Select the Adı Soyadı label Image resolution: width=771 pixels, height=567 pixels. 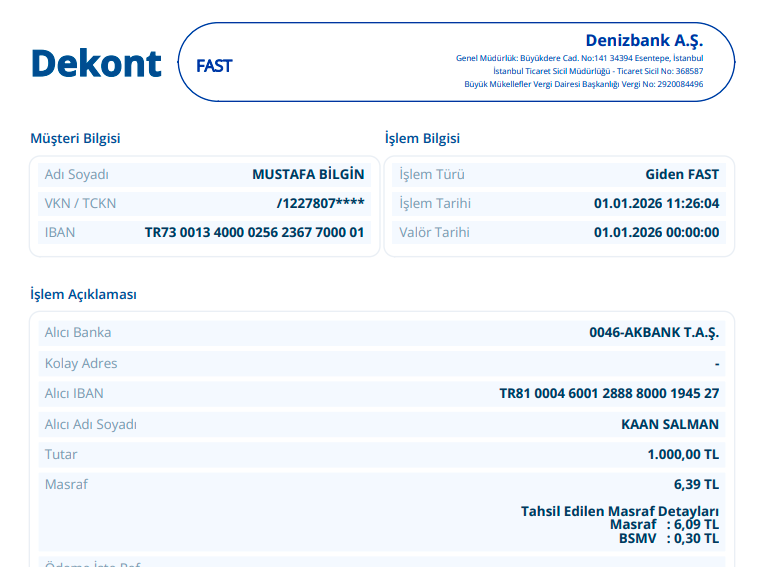(x=77, y=175)
